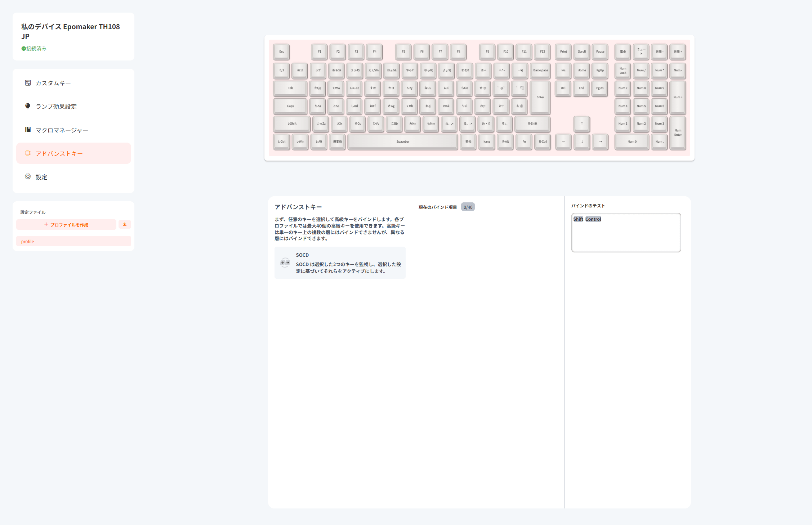Click the settings gear icon
Screen dimensions: 812x525
click(28, 177)
